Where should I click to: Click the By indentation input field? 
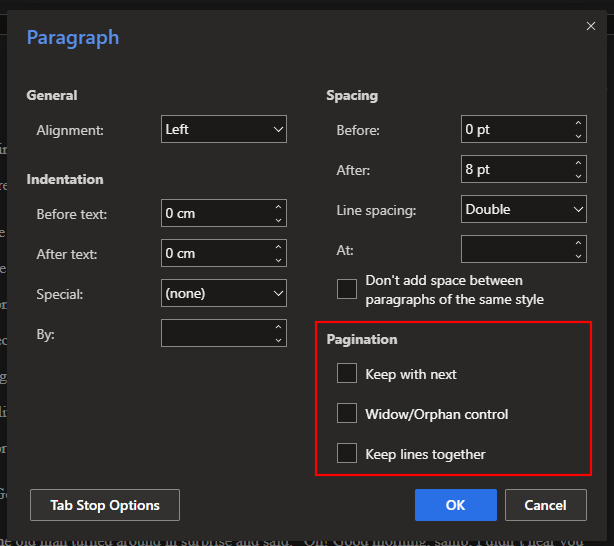pos(215,334)
